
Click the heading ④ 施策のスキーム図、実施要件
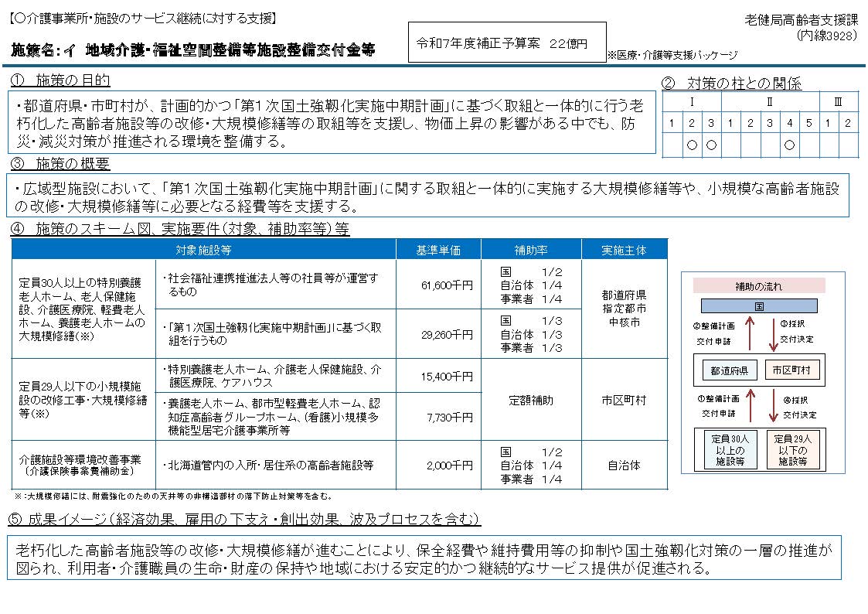point(180,229)
